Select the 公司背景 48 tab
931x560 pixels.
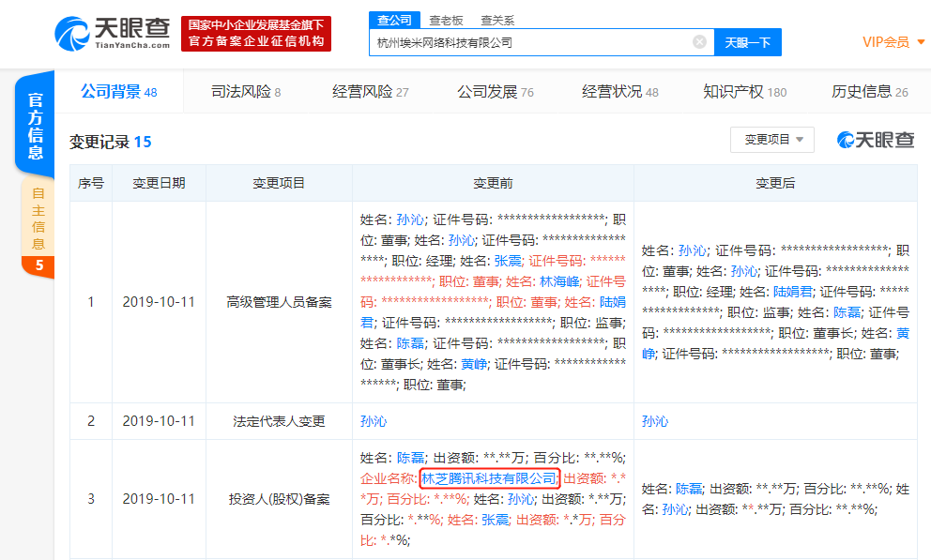(119, 91)
